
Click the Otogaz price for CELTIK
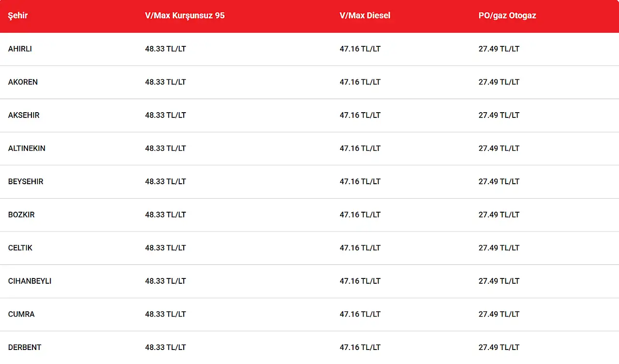point(499,248)
